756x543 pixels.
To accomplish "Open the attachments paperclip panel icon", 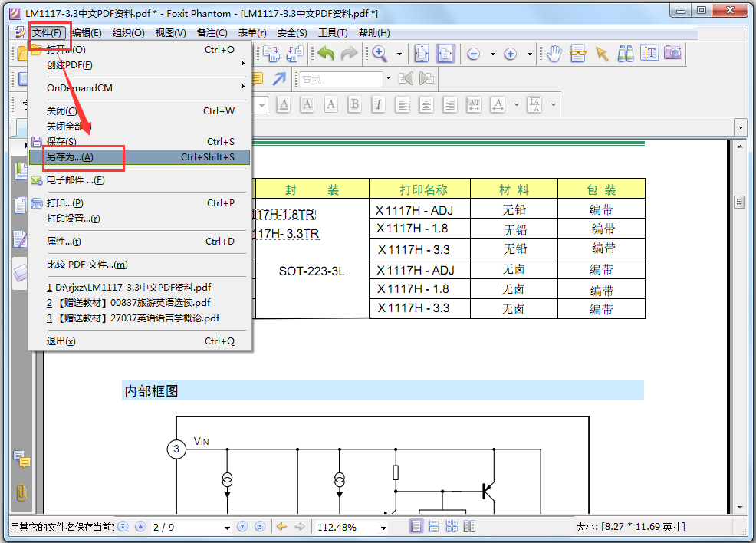I will tap(21, 492).
